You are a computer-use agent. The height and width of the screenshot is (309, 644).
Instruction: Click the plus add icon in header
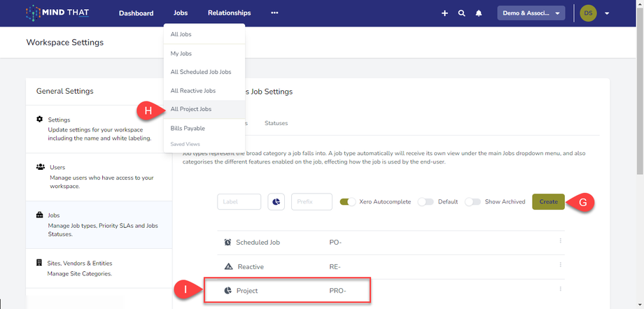444,13
